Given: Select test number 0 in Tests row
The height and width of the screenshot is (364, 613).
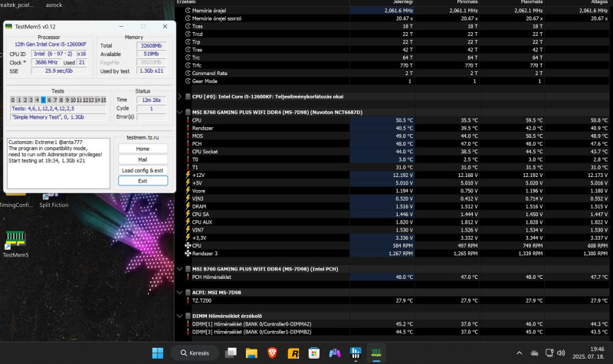Looking at the screenshot, I should pos(13,100).
